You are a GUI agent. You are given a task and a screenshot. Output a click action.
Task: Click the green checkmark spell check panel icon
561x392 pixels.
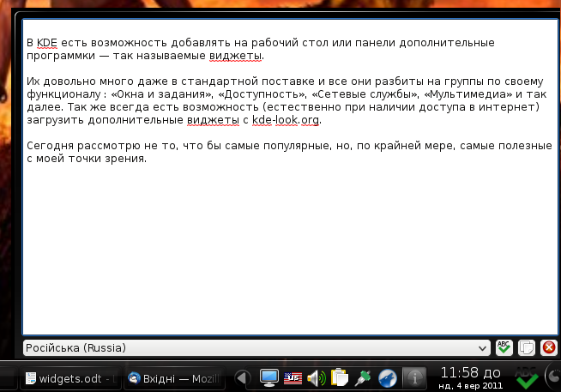click(x=527, y=378)
